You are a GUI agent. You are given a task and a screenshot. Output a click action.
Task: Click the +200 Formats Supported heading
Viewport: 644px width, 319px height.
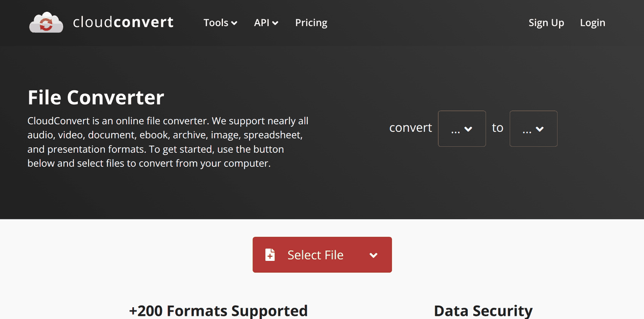(218, 310)
